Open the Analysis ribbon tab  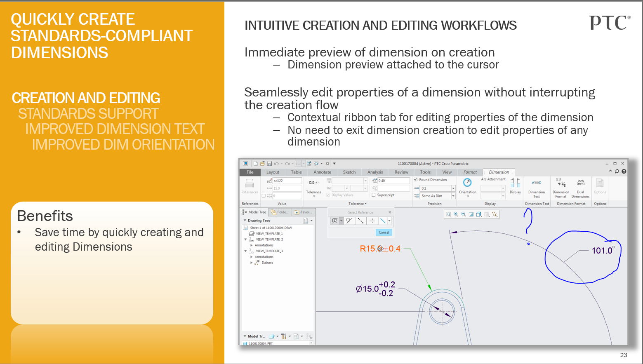[x=375, y=172]
